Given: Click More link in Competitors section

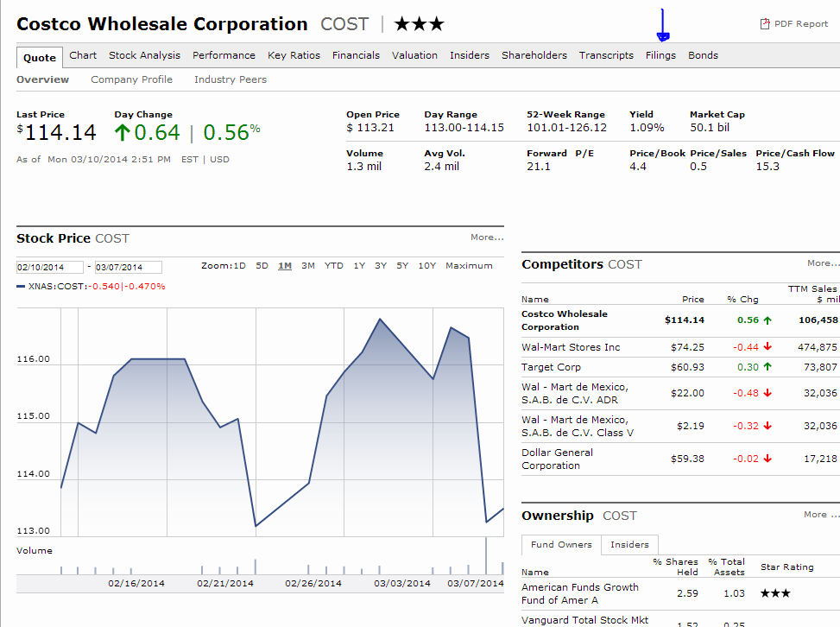Looking at the screenshot, I should [824, 263].
